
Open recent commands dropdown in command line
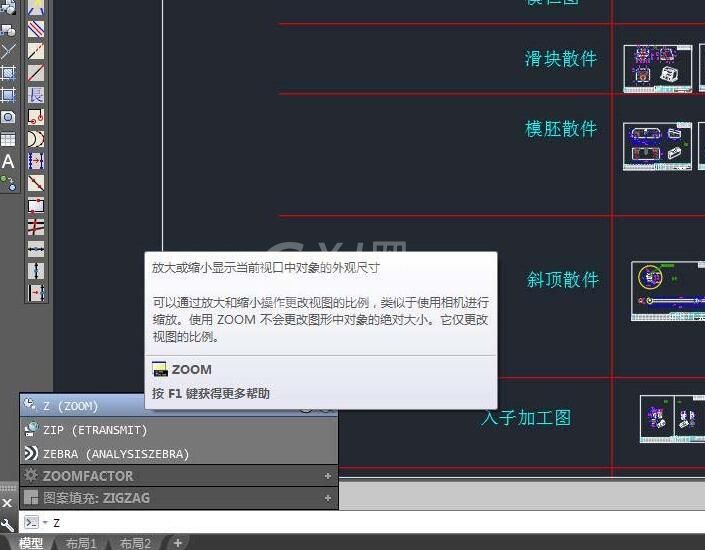coord(45,523)
